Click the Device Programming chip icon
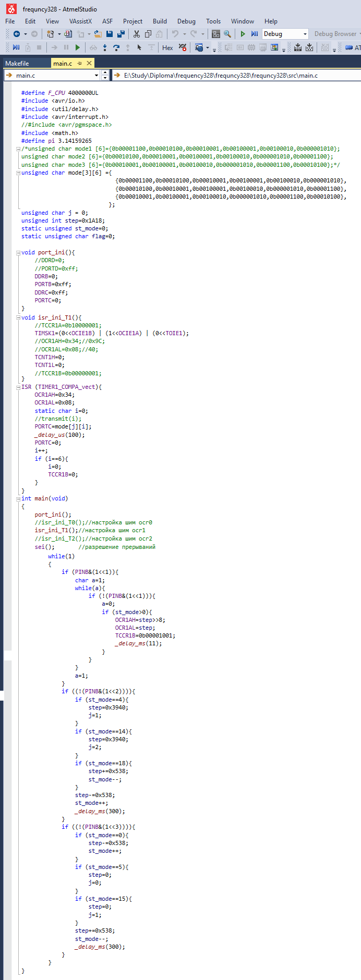Image resolution: width=361 pixels, height=980 pixels. [298, 47]
